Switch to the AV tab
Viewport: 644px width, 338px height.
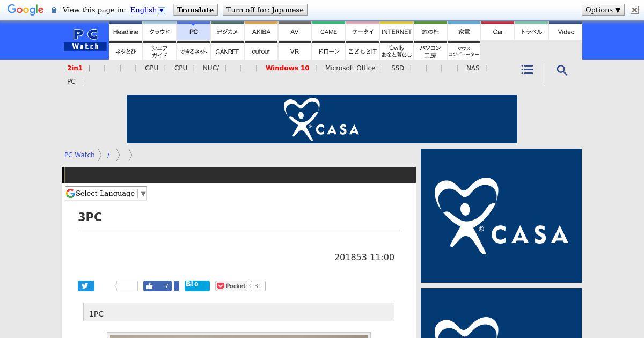tap(295, 32)
